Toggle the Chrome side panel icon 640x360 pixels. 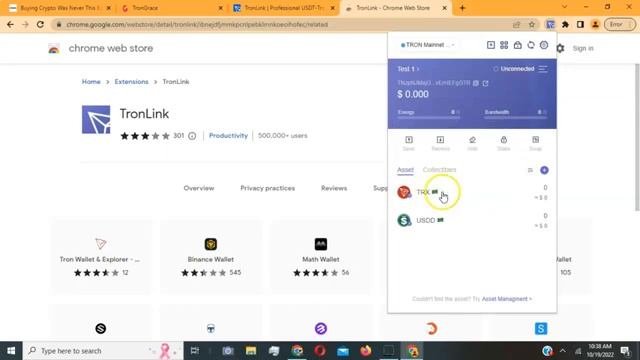[580, 24]
